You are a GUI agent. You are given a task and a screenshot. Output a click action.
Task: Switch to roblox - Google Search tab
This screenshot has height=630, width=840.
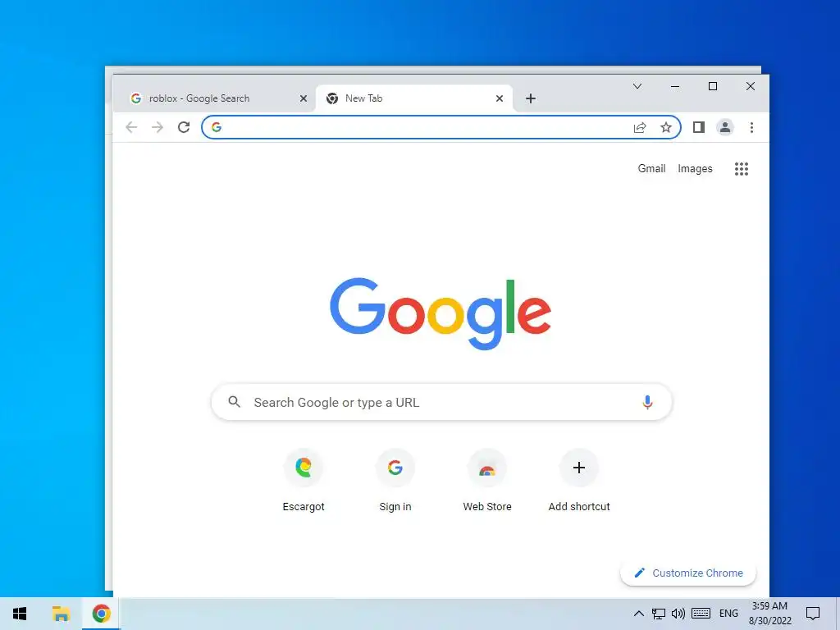click(x=214, y=98)
